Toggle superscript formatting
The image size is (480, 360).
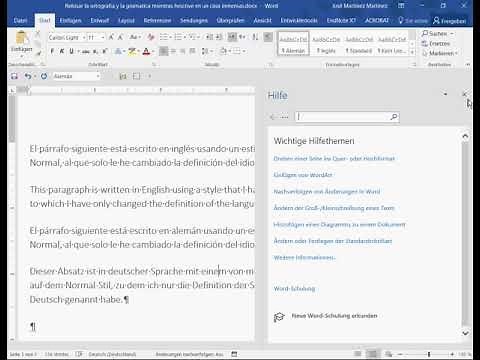(105, 51)
